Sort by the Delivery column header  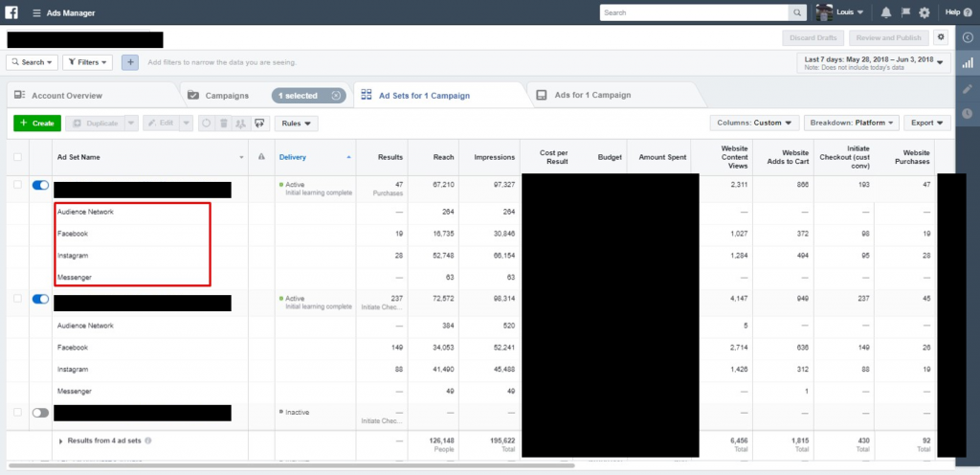(293, 157)
